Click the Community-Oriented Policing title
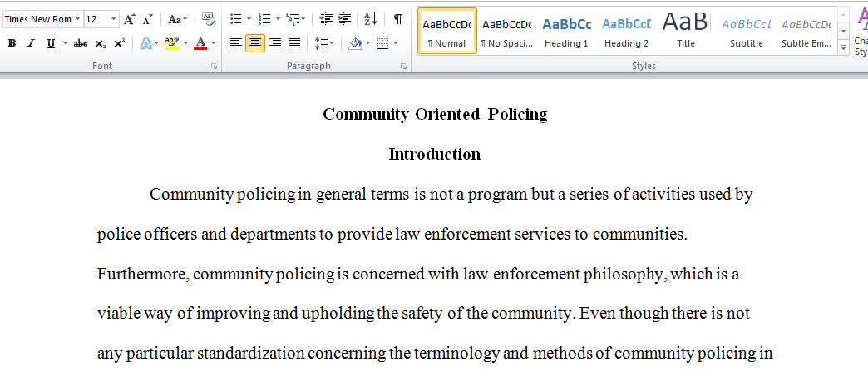The height and width of the screenshot is (371, 868). click(435, 115)
